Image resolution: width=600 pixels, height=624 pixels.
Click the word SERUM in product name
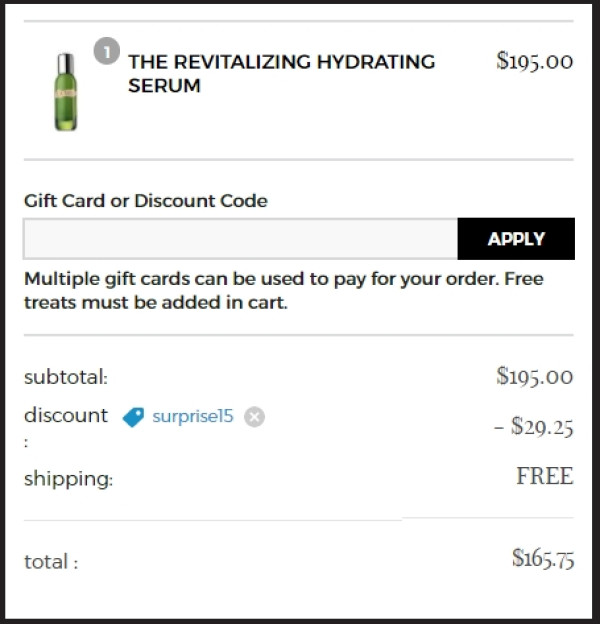164,86
